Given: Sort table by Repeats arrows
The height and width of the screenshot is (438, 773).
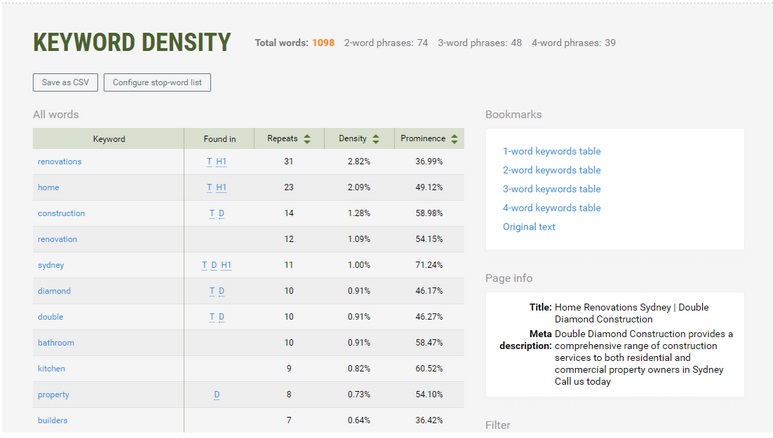Looking at the screenshot, I should (307, 139).
